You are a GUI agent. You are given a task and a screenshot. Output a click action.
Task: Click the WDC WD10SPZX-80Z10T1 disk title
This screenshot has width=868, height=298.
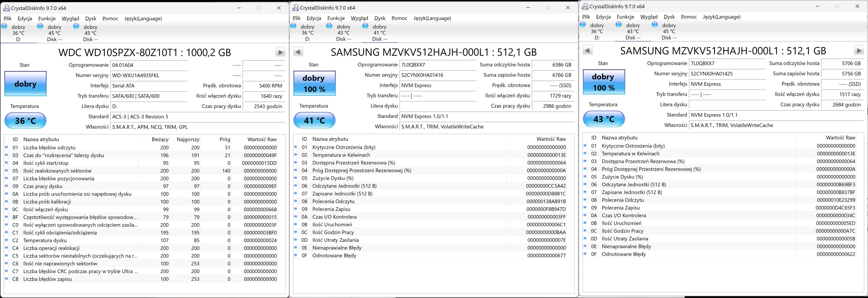pyautogui.click(x=145, y=52)
